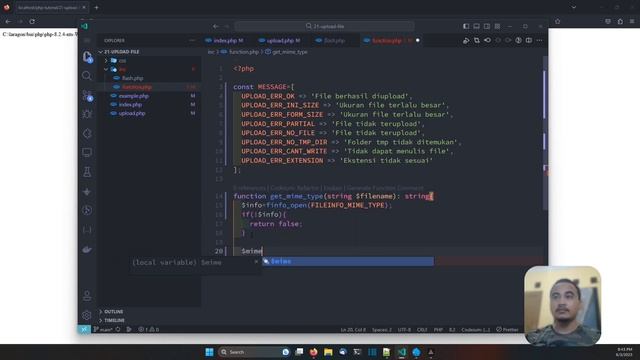This screenshot has width=640, height=360.
Task: Open the Accounts icon in activity bar
Action: click(x=87, y=296)
